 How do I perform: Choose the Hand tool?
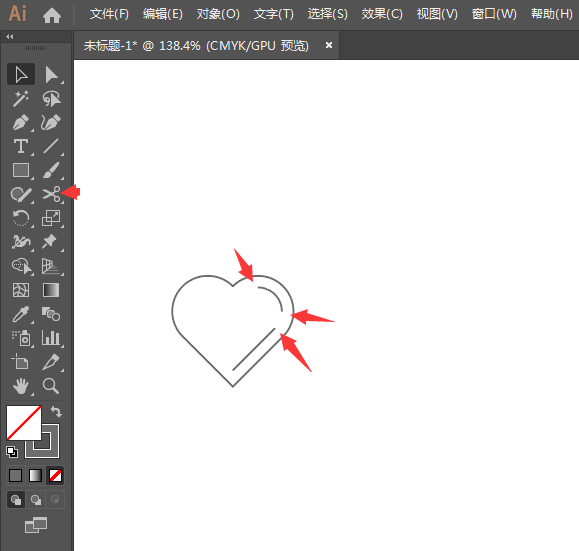click(21, 386)
